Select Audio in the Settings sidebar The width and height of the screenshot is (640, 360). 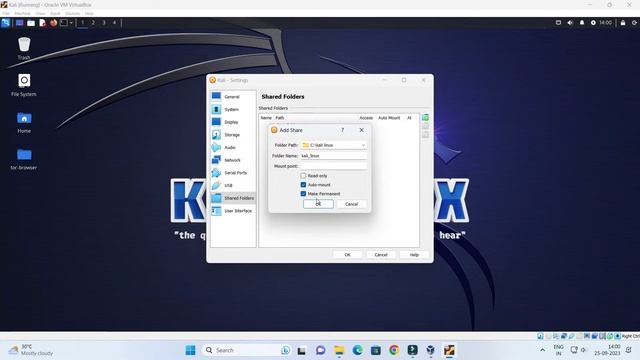[233, 147]
